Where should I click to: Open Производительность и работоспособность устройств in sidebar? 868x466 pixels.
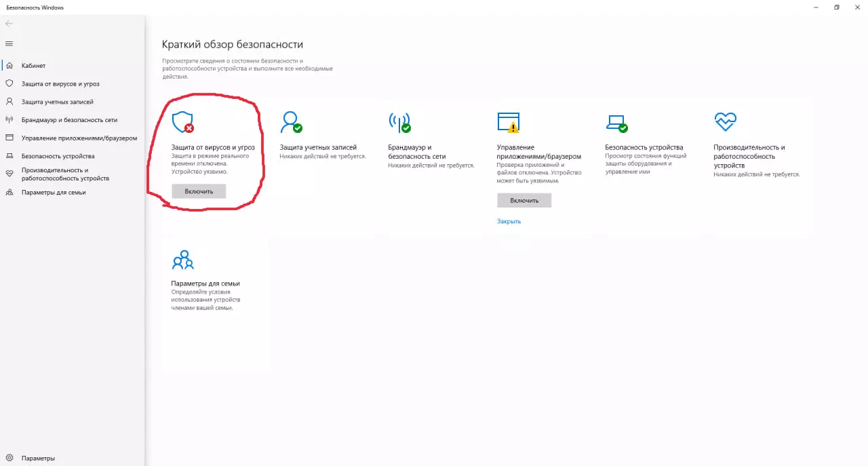[65, 174]
